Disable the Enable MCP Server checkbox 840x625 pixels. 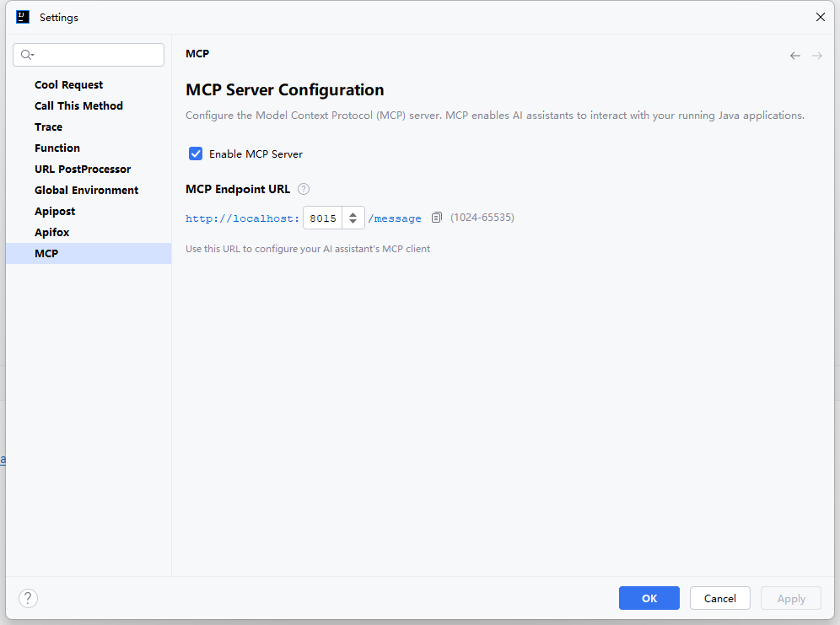(x=196, y=154)
